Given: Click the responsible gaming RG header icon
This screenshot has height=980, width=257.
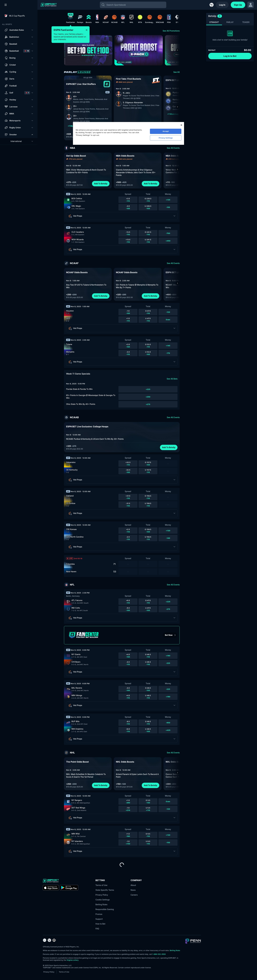Looking at the screenshot, I should [211, 5].
